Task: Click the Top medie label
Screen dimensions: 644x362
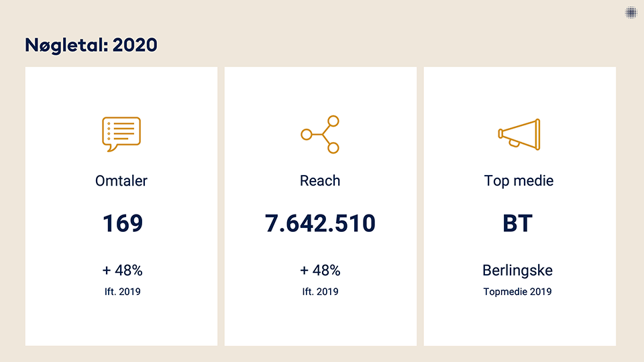Action: click(x=519, y=181)
